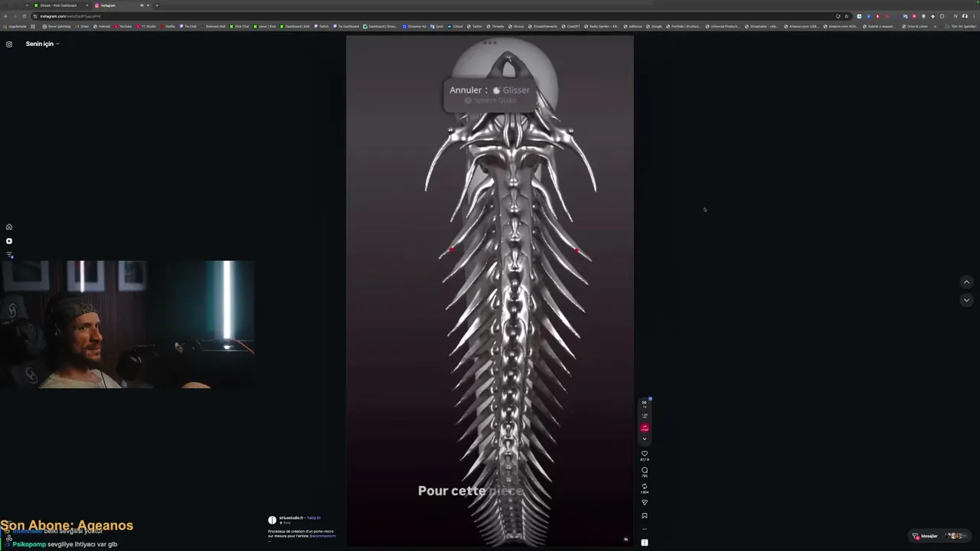Open the Hotmail bookmark
The height and width of the screenshot is (551, 980).
(x=102, y=27)
